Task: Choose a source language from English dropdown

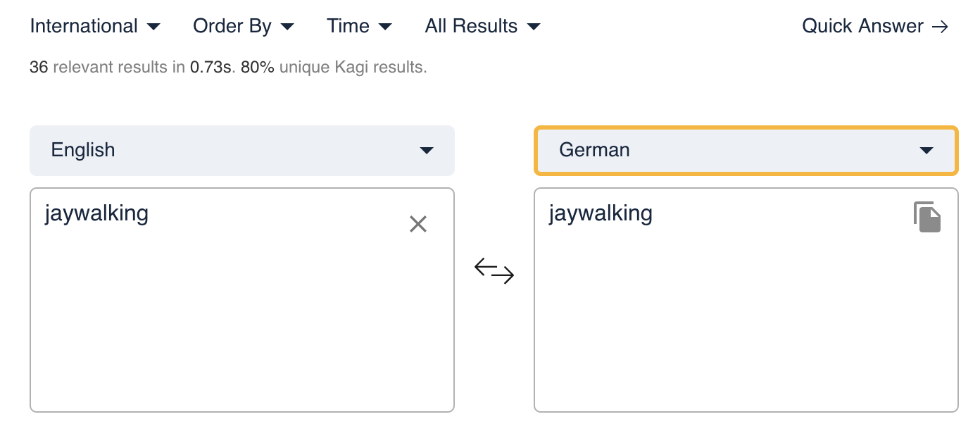Action: [x=241, y=150]
